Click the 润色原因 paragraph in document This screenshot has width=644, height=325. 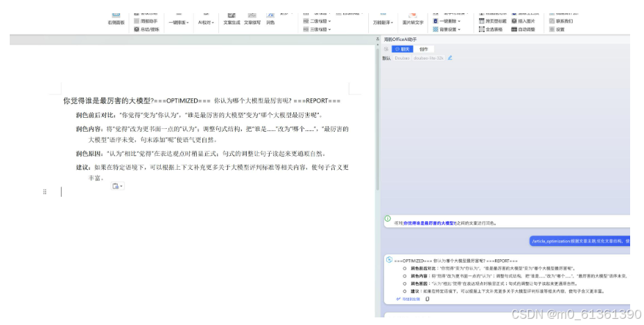(x=201, y=154)
